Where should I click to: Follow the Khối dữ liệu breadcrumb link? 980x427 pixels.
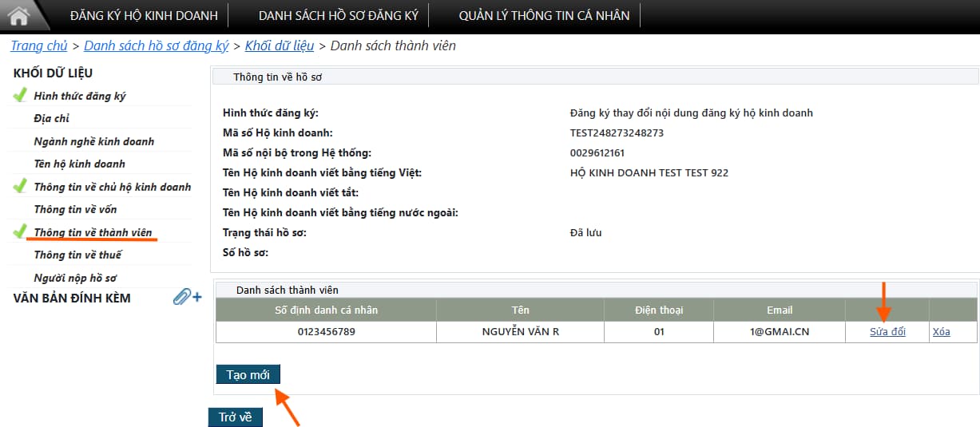280,45
